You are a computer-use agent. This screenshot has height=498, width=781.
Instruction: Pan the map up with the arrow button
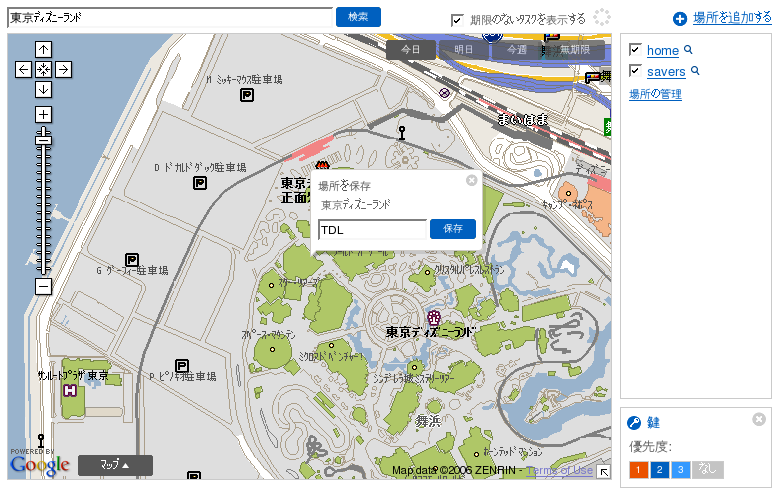(43, 49)
